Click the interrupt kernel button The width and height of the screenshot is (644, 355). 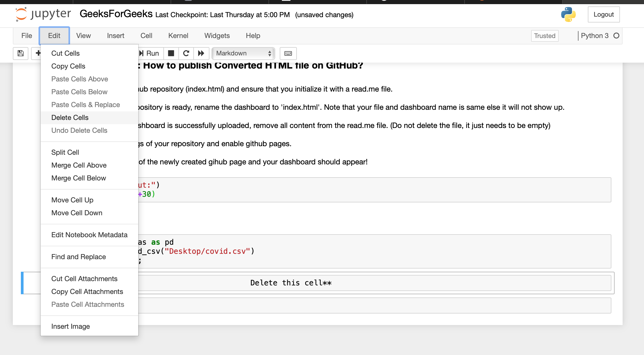171,53
